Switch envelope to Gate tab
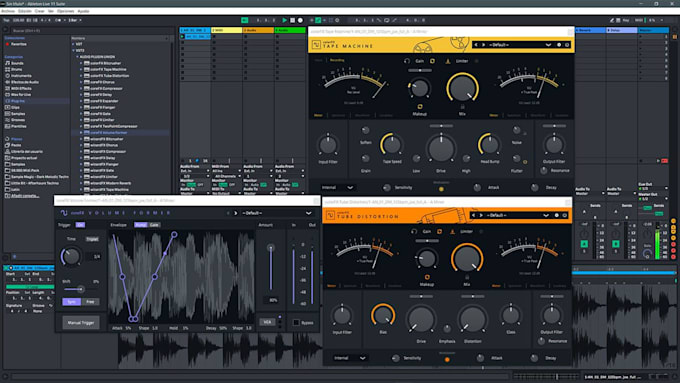Image resolution: width=680 pixels, height=383 pixels. [x=154, y=225]
